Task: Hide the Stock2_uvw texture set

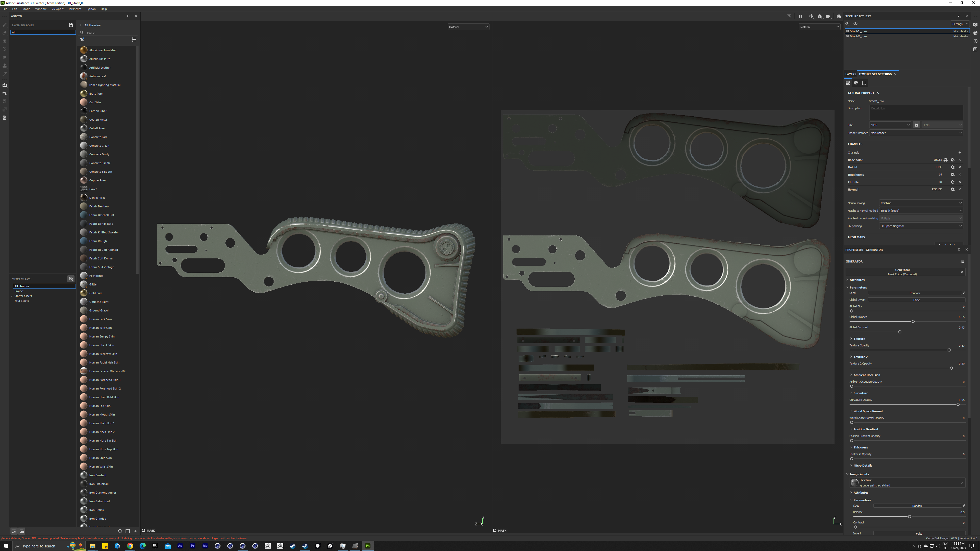Action: pos(847,36)
